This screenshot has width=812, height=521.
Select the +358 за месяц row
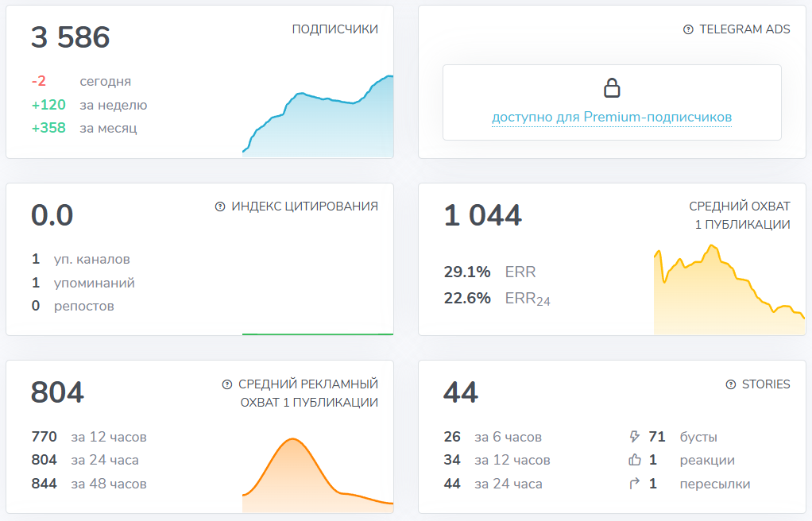coord(84,128)
